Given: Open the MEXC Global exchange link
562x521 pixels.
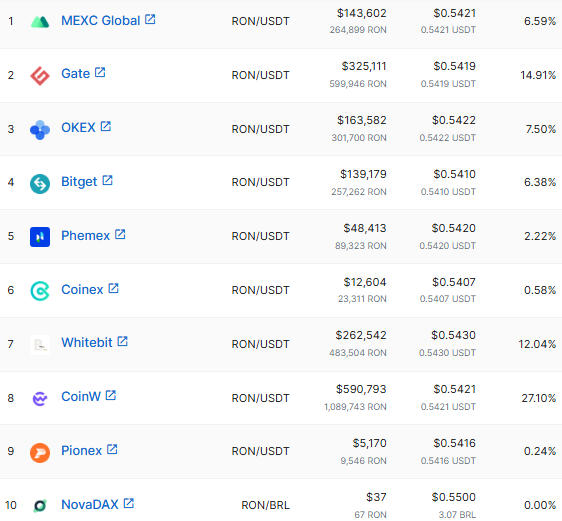Looking at the screenshot, I should point(101,21).
